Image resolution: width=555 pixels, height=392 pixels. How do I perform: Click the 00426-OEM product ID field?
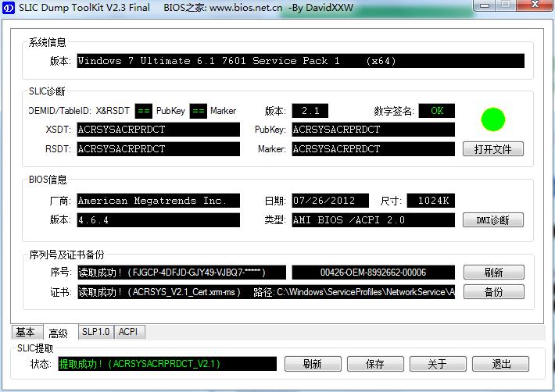point(373,273)
